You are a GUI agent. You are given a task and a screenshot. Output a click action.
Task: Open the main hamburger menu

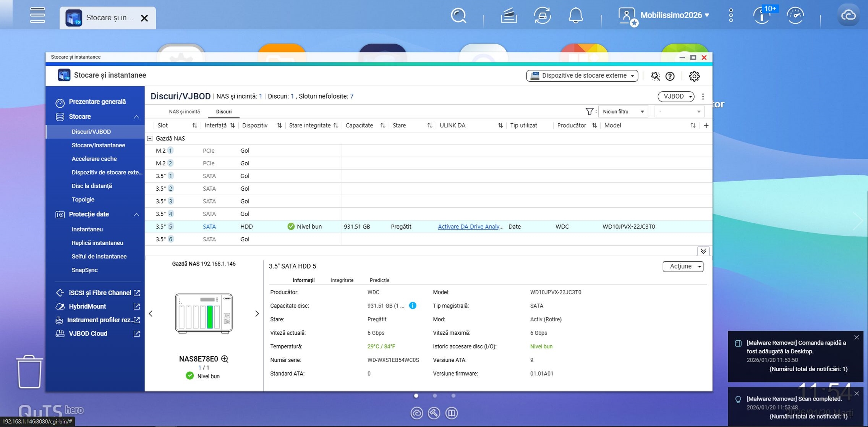[37, 16]
